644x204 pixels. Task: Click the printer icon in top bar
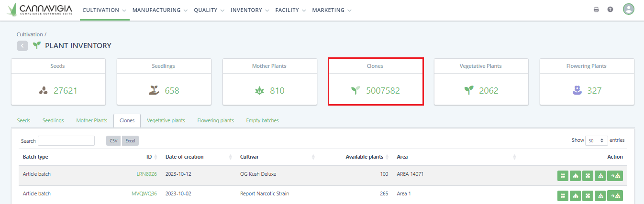596,10
